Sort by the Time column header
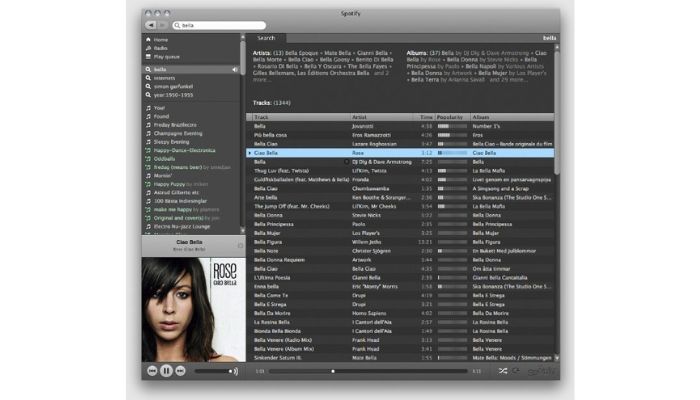 click(x=425, y=117)
